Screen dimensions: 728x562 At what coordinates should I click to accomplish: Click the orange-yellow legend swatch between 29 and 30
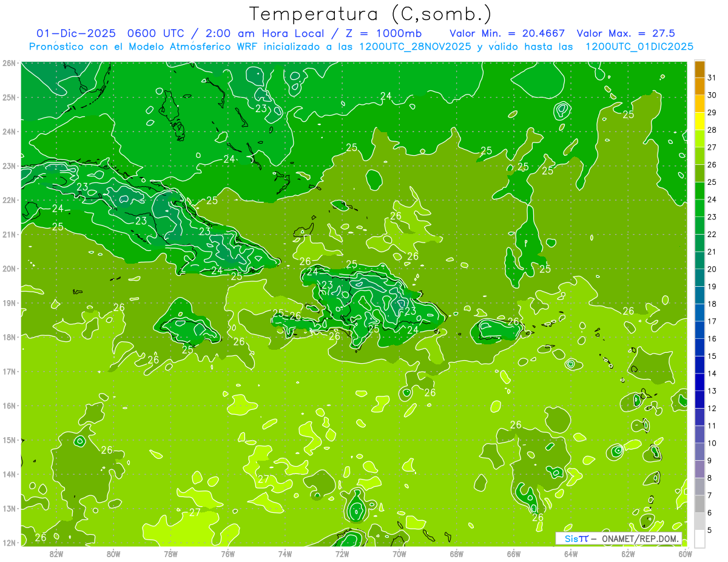699,104
